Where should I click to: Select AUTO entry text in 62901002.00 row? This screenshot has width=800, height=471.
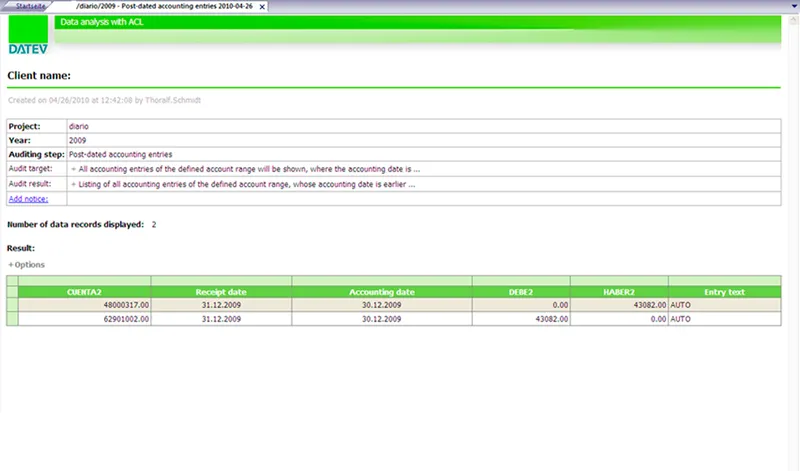click(x=724, y=319)
